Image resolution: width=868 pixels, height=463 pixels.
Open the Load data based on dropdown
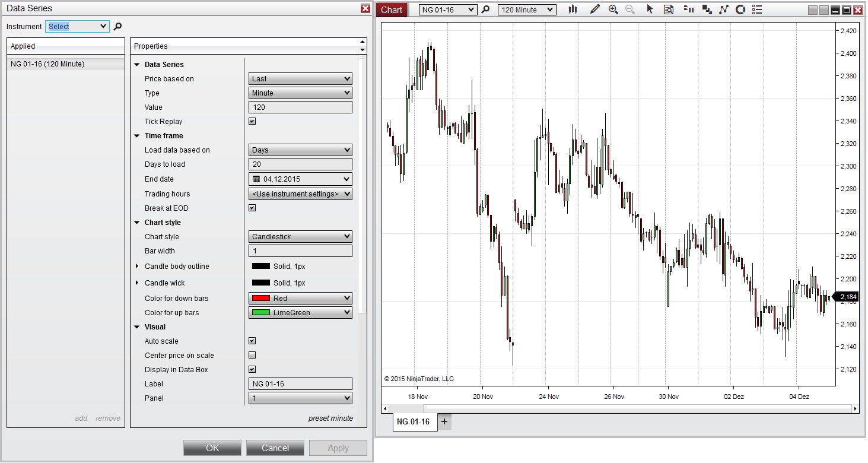point(300,150)
